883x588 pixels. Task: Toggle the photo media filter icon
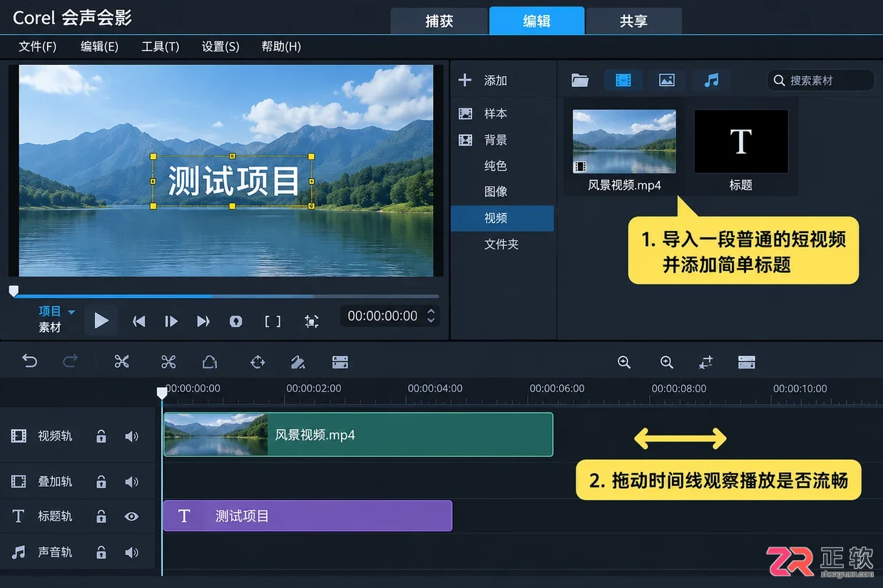[667, 81]
